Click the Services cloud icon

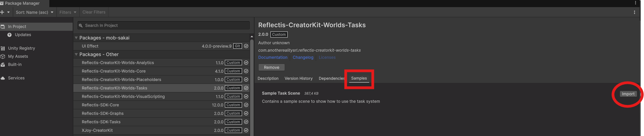click(3, 78)
